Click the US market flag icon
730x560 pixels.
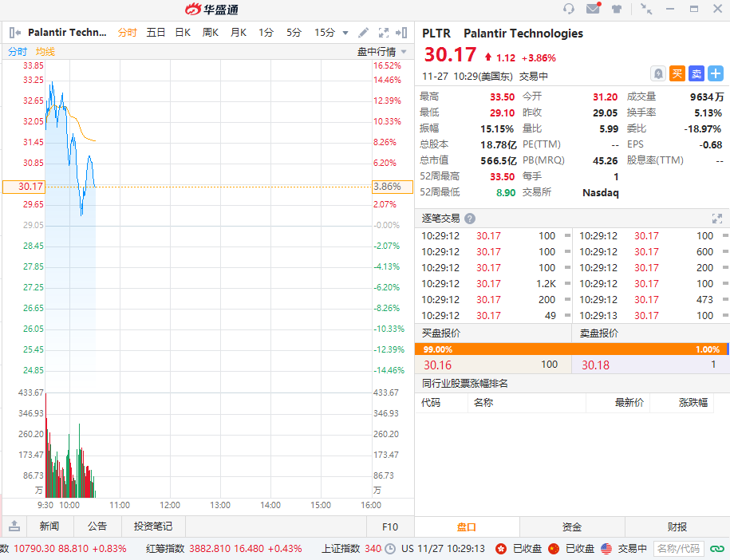point(606,549)
